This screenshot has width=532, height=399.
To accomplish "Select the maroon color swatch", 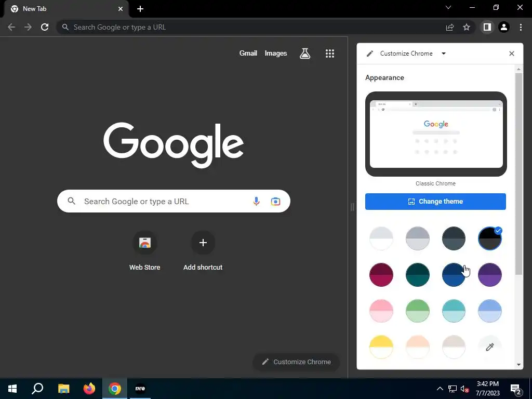I will [x=381, y=274].
